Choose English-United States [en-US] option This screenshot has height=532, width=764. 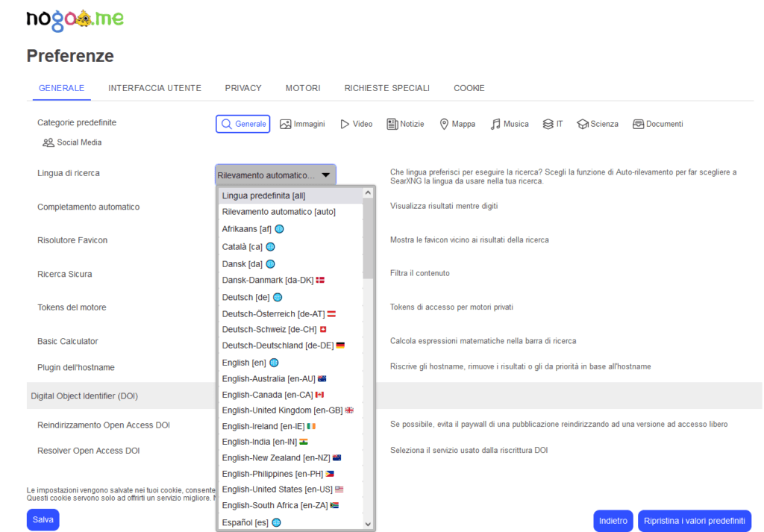pos(290,489)
